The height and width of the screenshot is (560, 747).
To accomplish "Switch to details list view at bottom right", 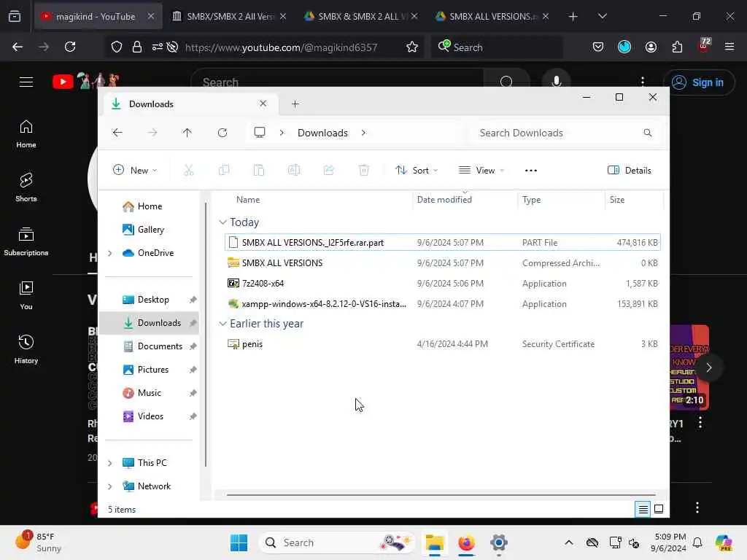I will (643, 509).
